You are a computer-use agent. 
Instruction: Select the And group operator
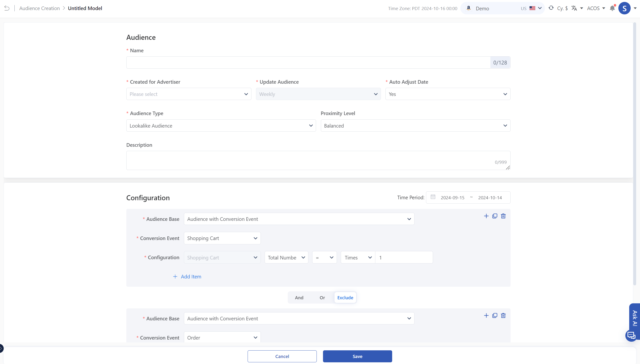(x=299, y=298)
